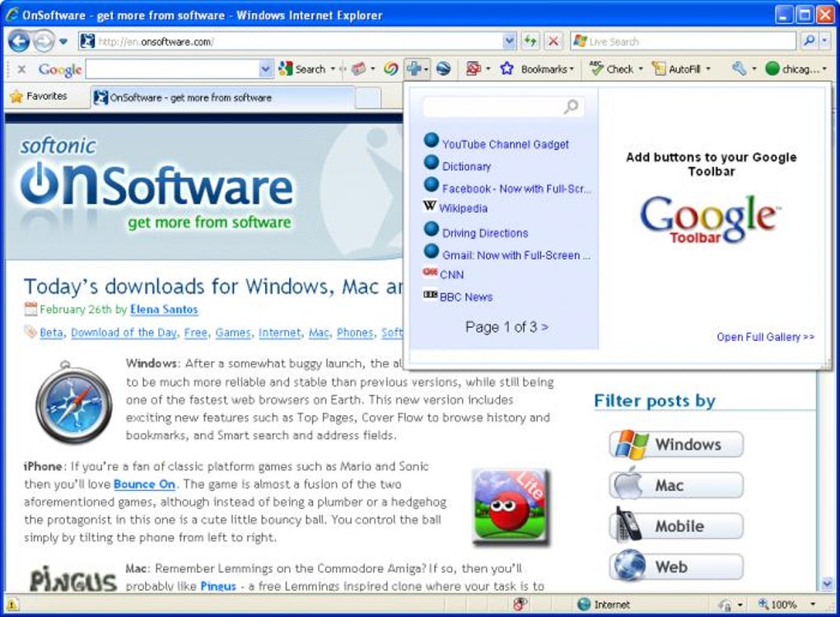Open the Bookmarks toolbar menu
The height and width of the screenshot is (617, 840).
(547, 69)
